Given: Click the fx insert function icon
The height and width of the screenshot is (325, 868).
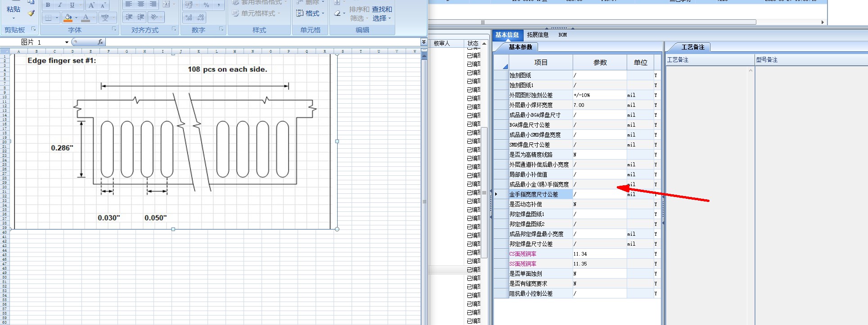Looking at the screenshot, I should (100, 42).
